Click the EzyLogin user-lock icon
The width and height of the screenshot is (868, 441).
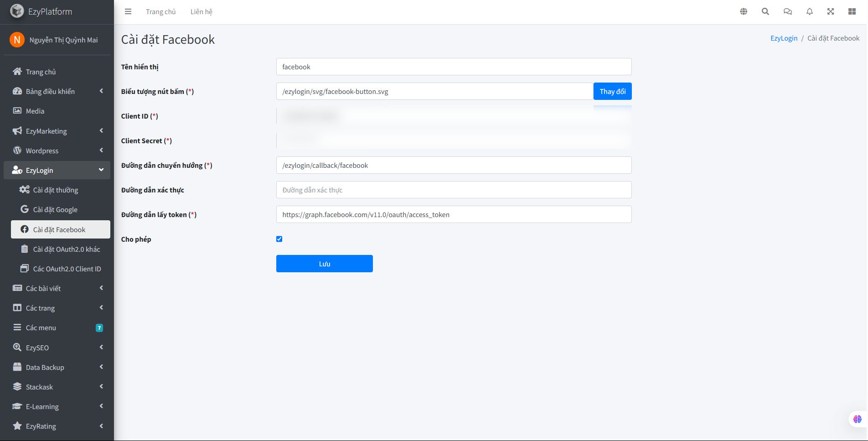point(17,170)
